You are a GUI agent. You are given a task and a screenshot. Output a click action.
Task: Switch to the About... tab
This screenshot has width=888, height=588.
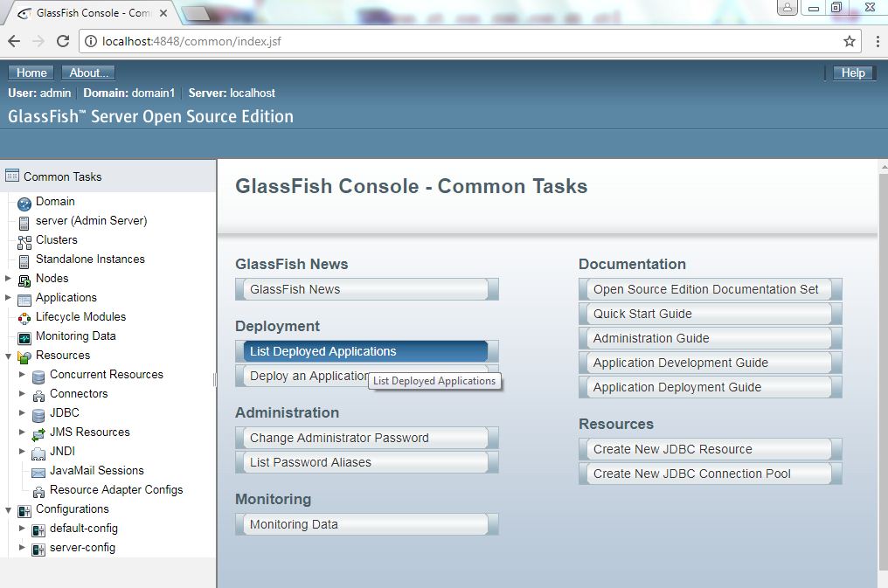(87, 73)
